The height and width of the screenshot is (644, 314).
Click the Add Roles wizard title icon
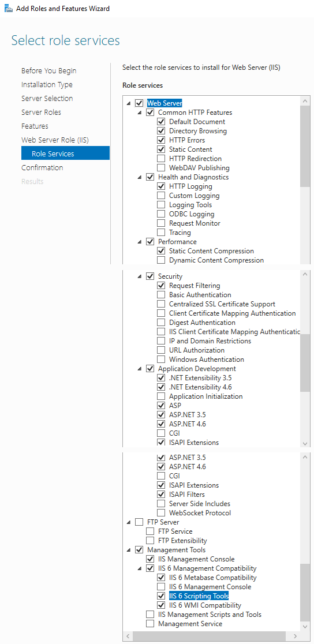(8, 8)
